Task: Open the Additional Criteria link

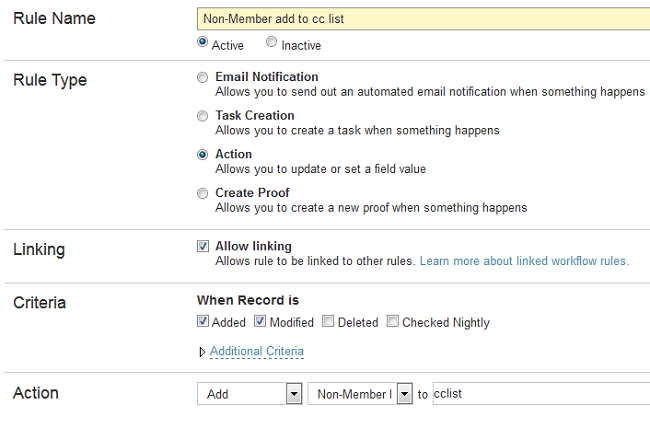Action: (256, 352)
